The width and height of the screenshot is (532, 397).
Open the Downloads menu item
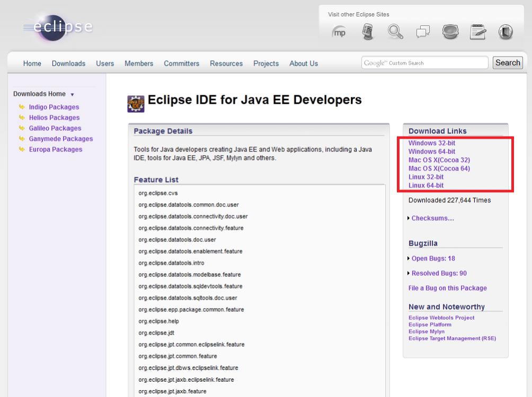(68, 64)
